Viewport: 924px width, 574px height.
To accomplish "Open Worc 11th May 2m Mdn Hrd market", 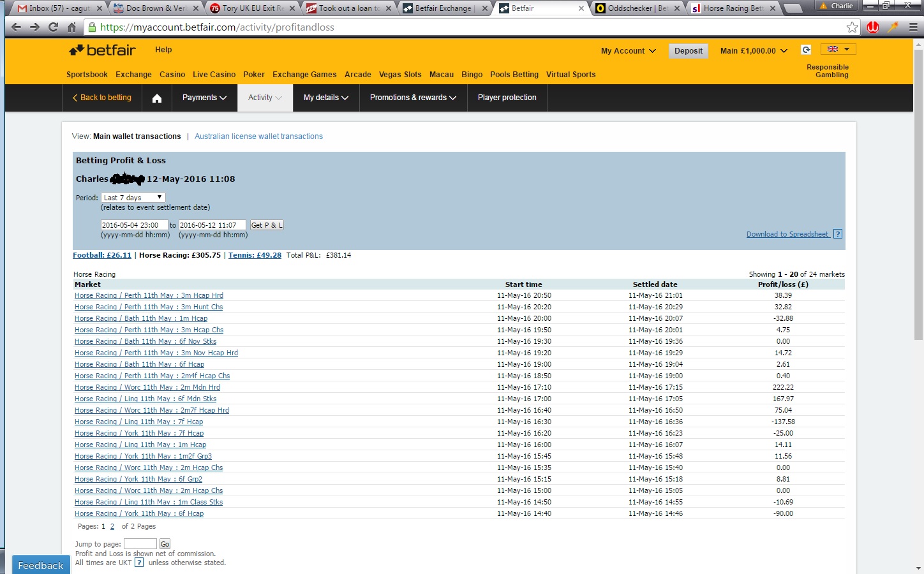I will click(147, 387).
